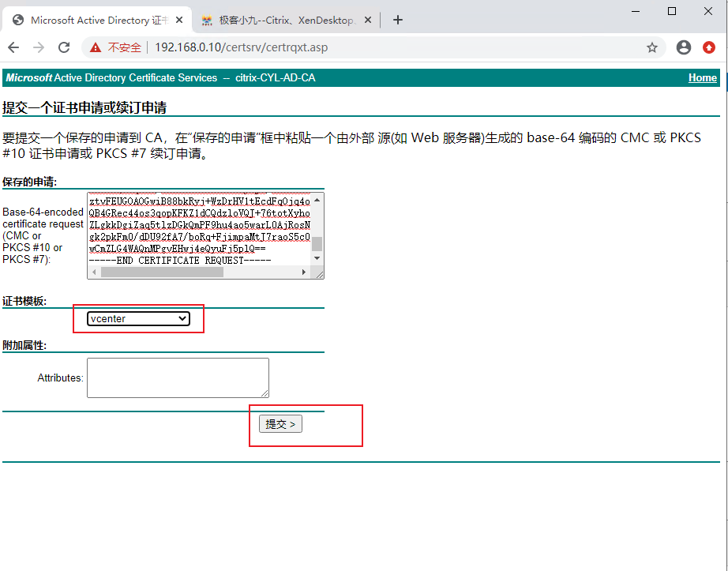This screenshot has height=571, width=728.
Task: Click the 提交 submit button
Action: [x=280, y=424]
